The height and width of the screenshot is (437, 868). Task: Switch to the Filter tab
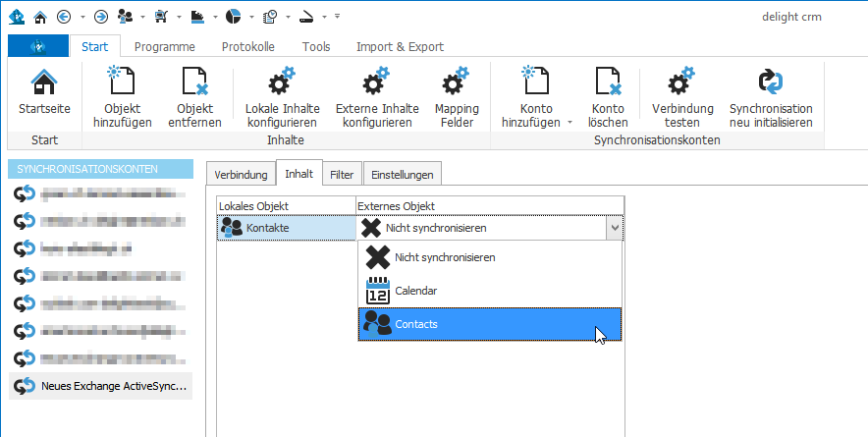pos(342,175)
